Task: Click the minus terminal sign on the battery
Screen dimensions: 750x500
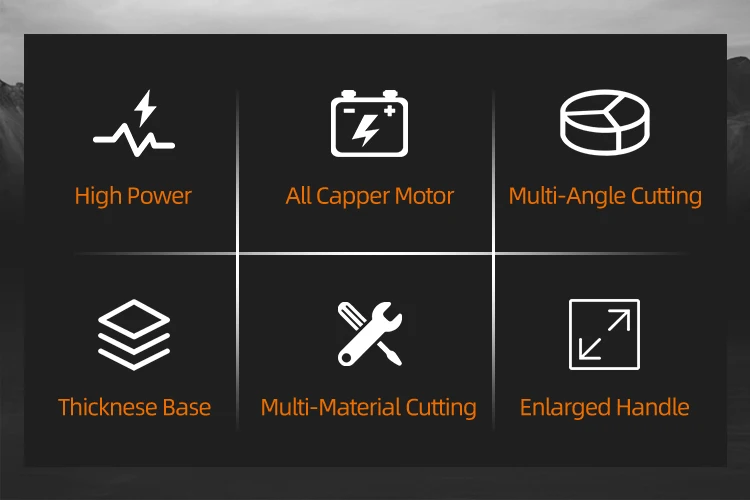Action: point(349,111)
